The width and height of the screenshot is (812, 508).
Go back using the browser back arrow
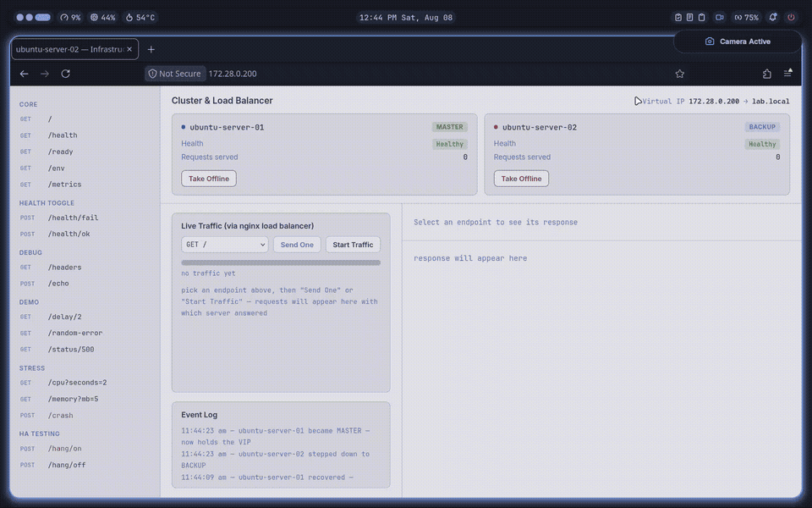24,74
